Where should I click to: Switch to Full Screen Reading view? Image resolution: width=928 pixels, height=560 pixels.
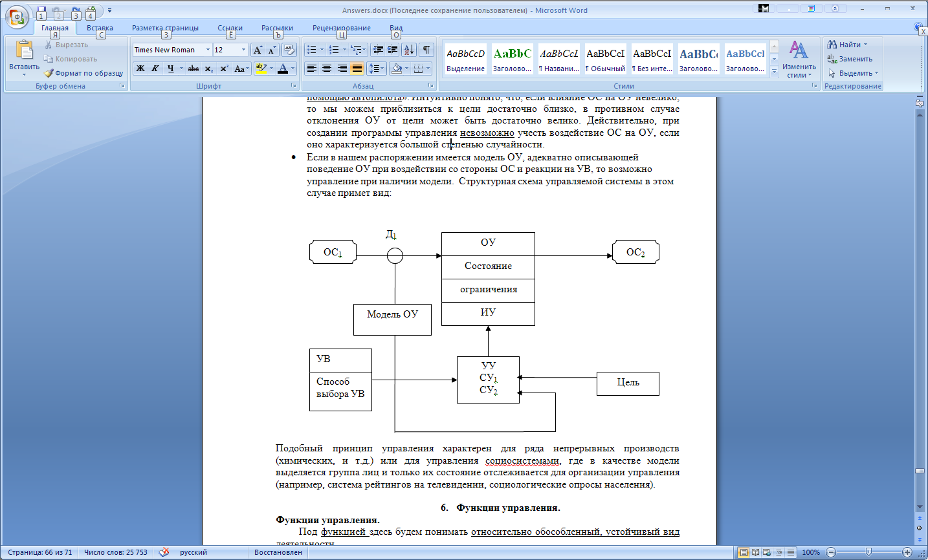pos(755,552)
